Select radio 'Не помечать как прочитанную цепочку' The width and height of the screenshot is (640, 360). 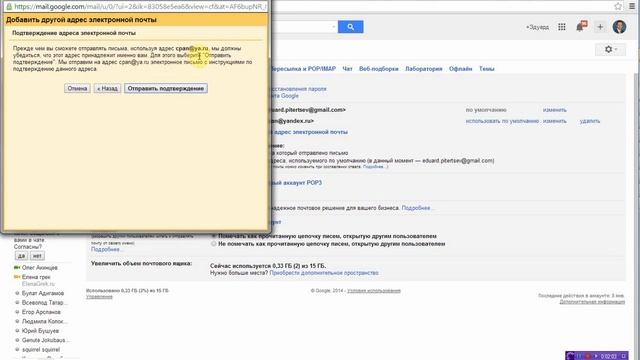[213, 244]
